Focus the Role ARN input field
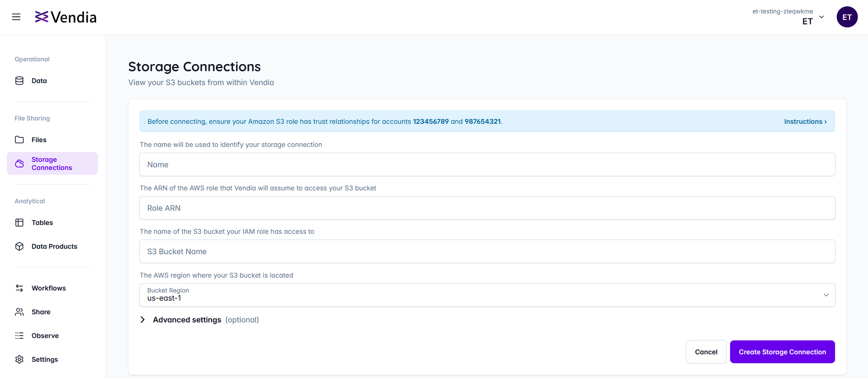Screen dimensions: 868x379 487,208
